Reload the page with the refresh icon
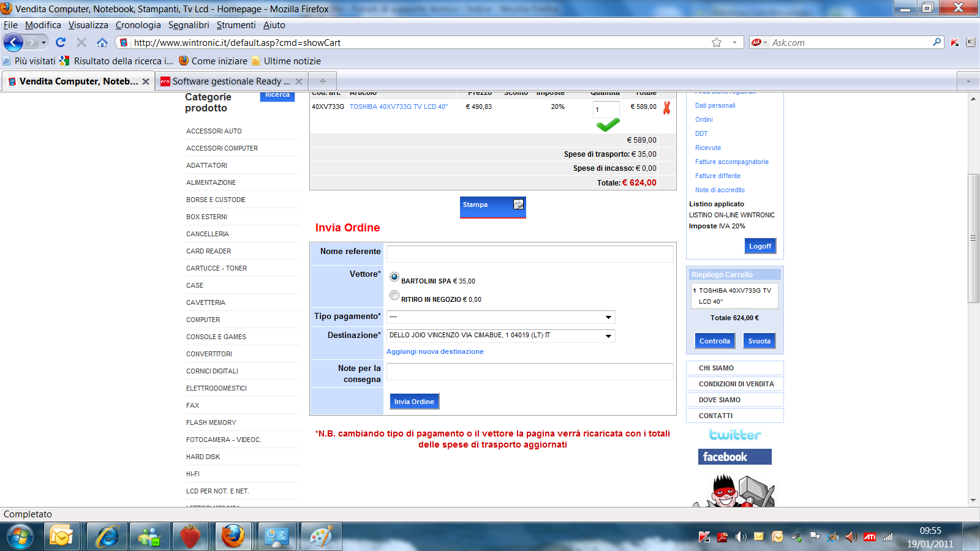This screenshot has height=551, width=980. [60, 42]
